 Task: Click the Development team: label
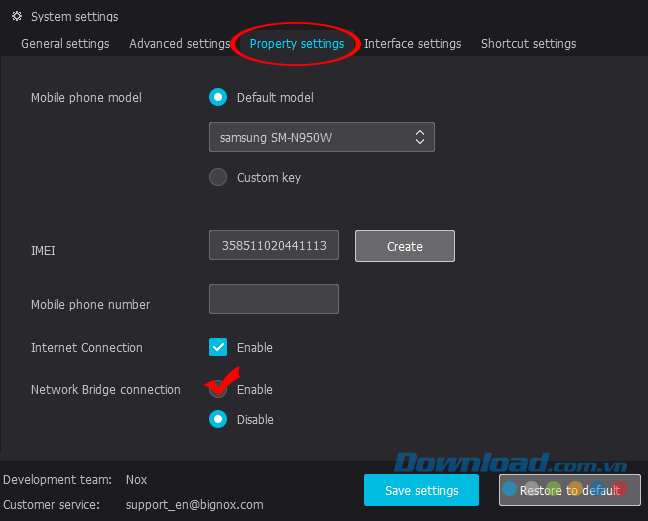(57, 480)
